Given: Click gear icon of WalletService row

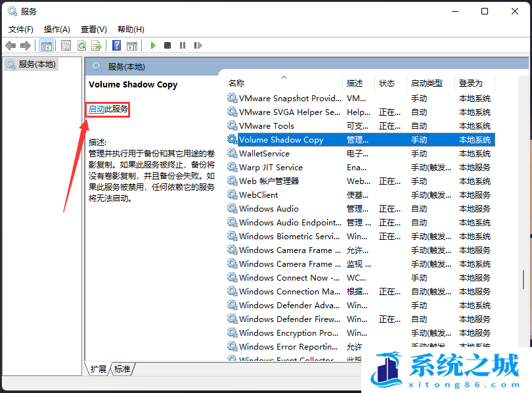Looking at the screenshot, I should pyautogui.click(x=232, y=153).
